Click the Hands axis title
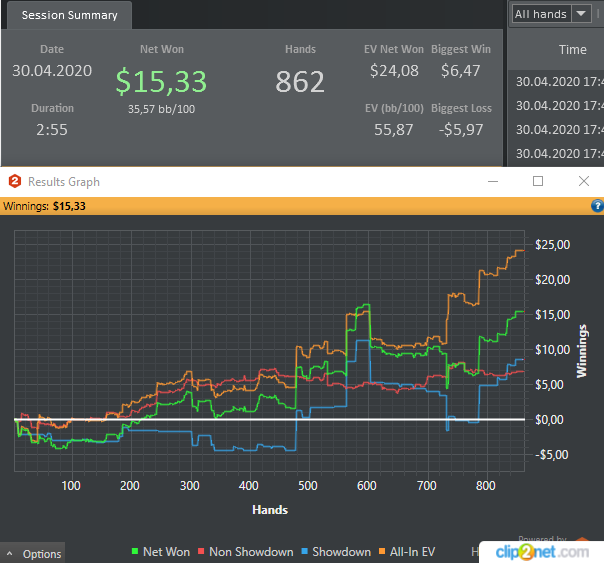Viewport: 604px width, 563px height. pyautogui.click(x=270, y=510)
